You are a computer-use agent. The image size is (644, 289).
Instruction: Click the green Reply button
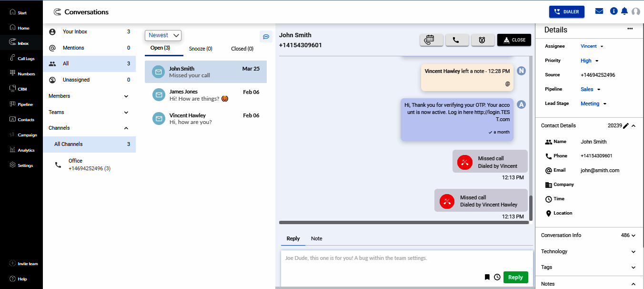(x=515, y=277)
